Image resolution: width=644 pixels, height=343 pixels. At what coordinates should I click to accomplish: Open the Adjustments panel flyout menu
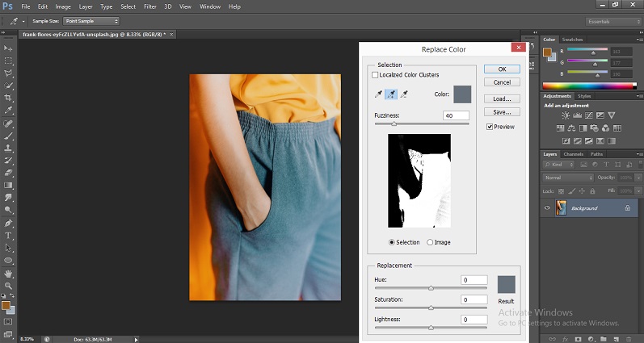pos(638,96)
